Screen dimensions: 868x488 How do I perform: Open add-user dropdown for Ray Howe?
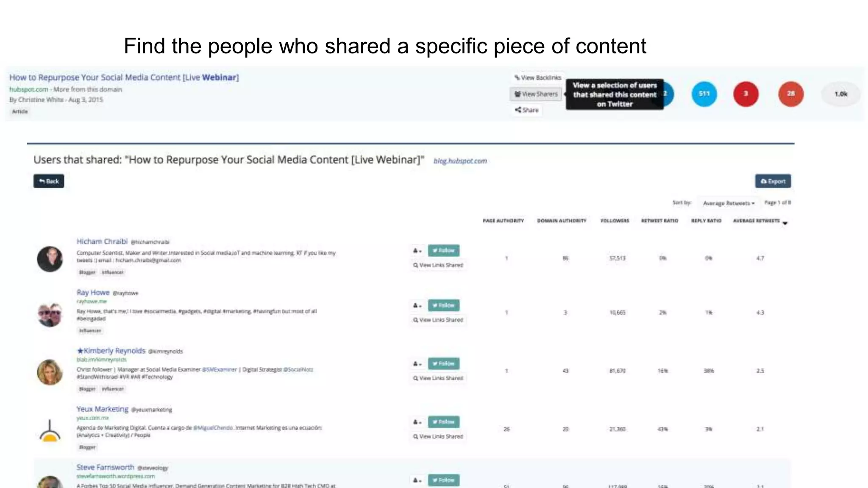click(417, 305)
